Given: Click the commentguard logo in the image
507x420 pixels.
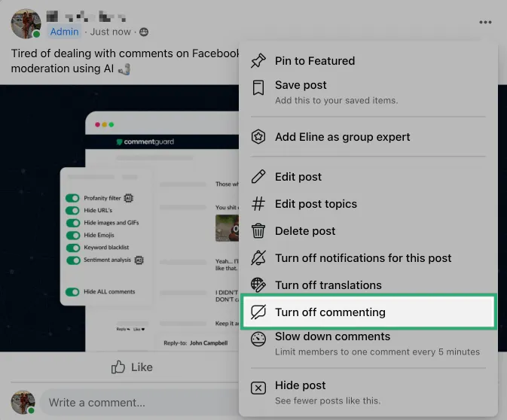Looking at the screenshot, I should point(145,142).
